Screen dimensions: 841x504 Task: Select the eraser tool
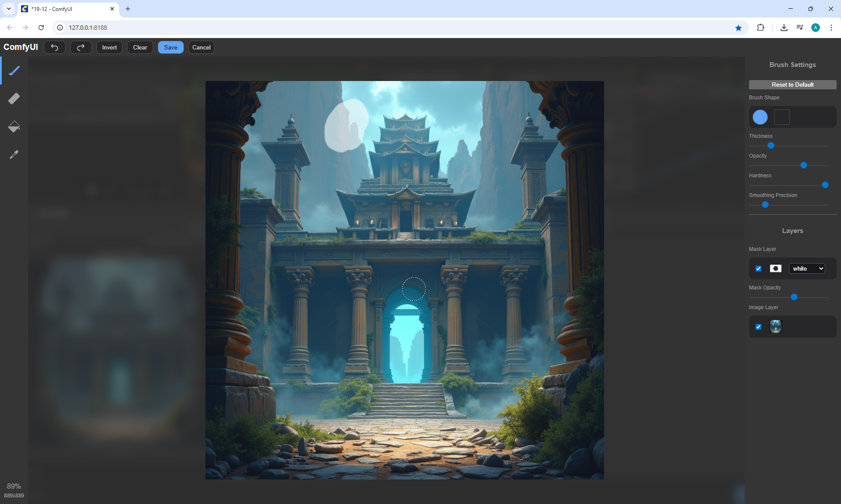coord(14,99)
